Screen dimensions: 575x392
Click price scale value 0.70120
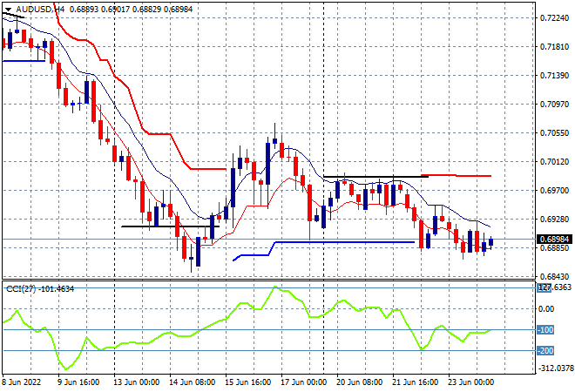coord(554,161)
